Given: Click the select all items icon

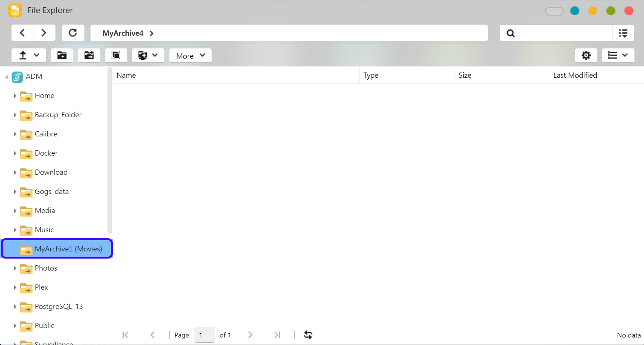Looking at the screenshot, I should click(116, 56).
